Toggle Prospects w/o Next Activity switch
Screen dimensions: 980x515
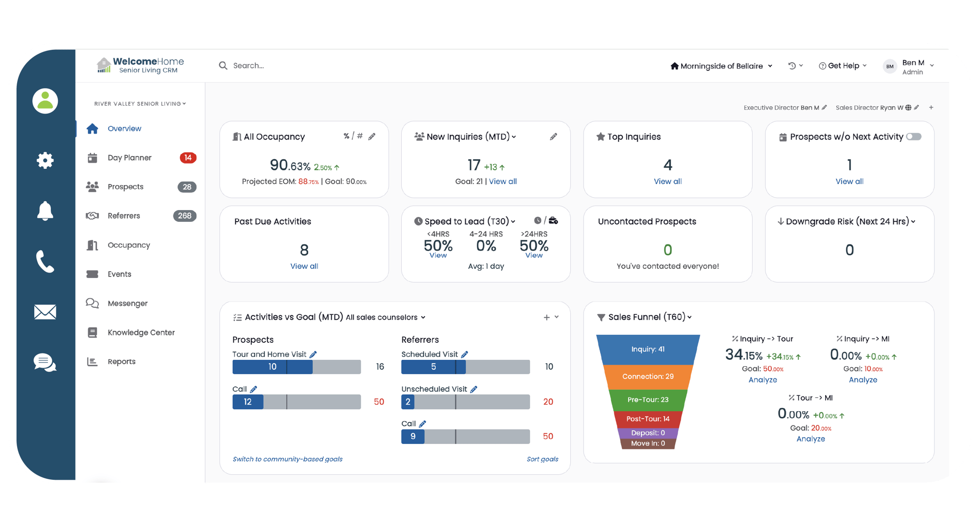(913, 137)
